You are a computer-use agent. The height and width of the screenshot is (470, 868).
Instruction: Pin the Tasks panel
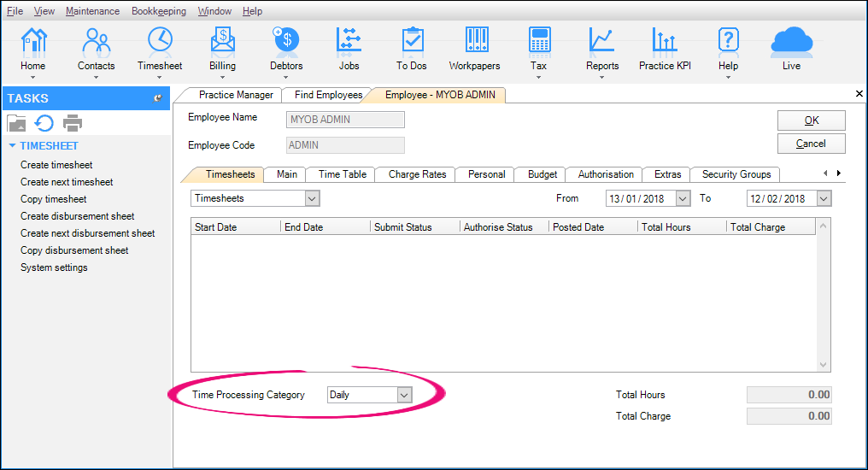pos(157,98)
